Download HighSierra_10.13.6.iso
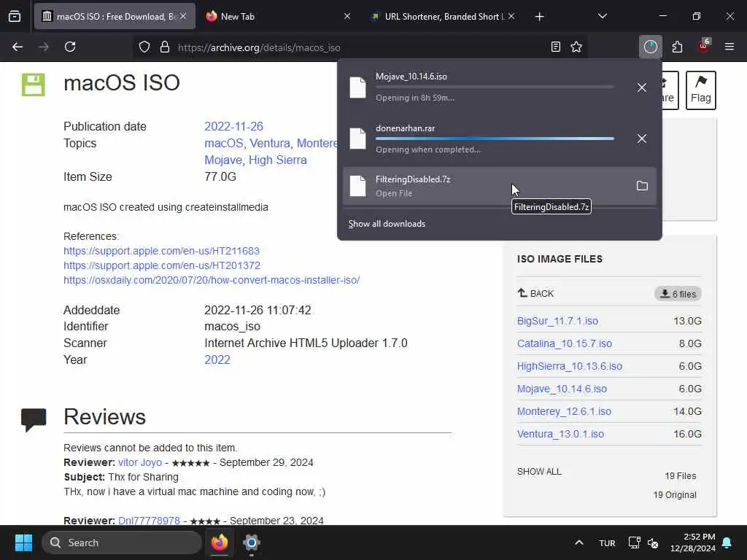The width and height of the screenshot is (747, 560). 570,366
